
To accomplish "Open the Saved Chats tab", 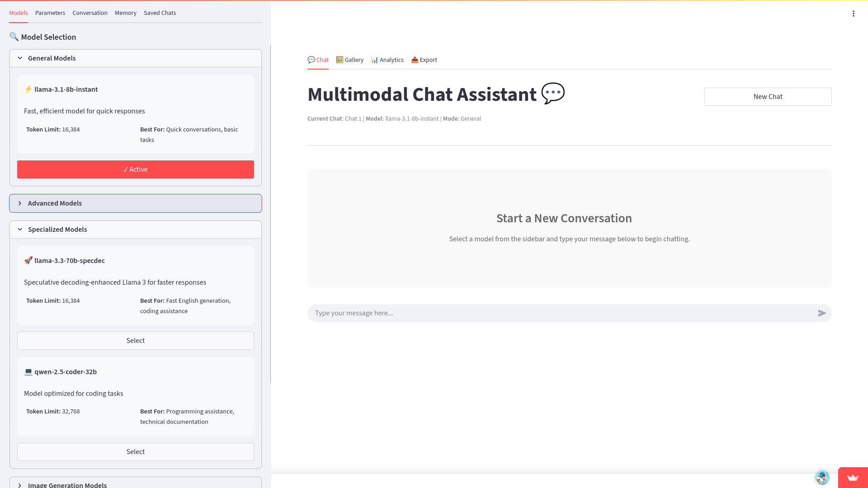I will pyautogui.click(x=160, y=13).
